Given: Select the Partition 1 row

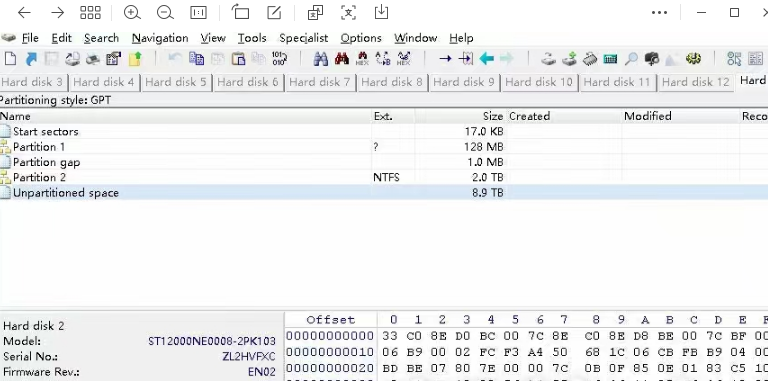Looking at the screenshot, I should point(384,146).
